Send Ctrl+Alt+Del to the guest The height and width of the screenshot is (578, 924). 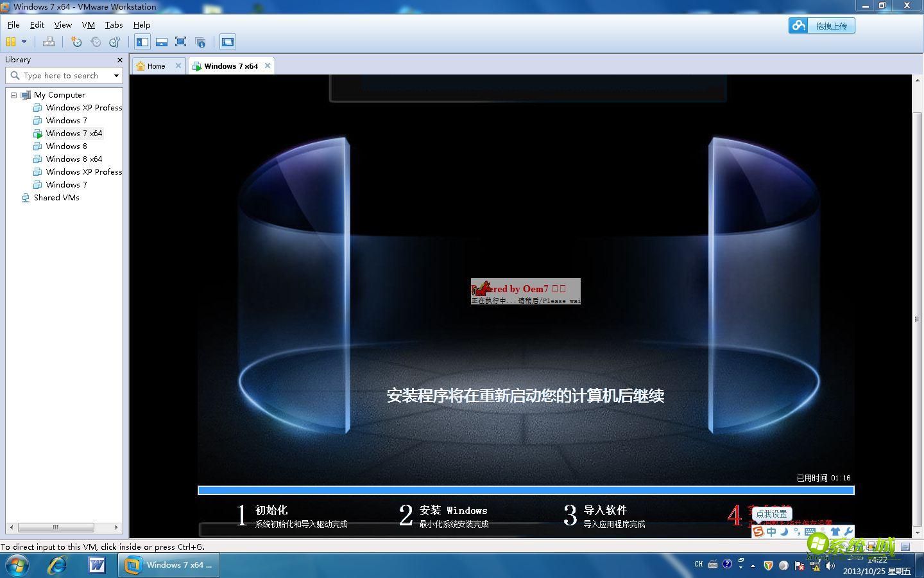(x=49, y=42)
